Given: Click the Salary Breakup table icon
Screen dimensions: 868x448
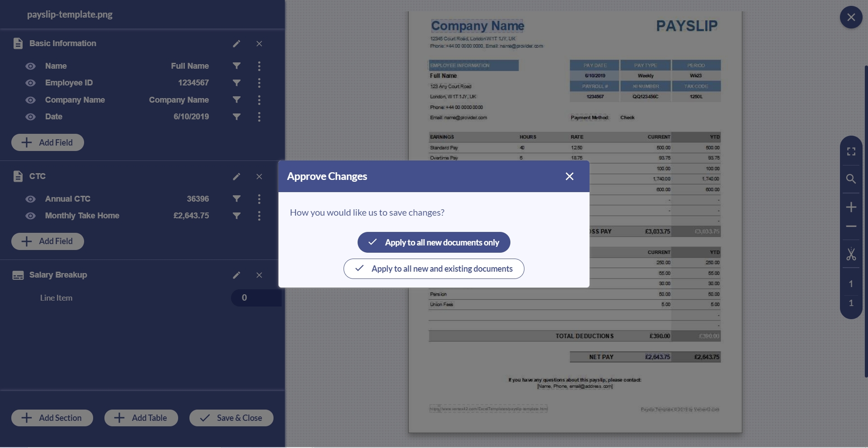Looking at the screenshot, I should tap(18, 275).
